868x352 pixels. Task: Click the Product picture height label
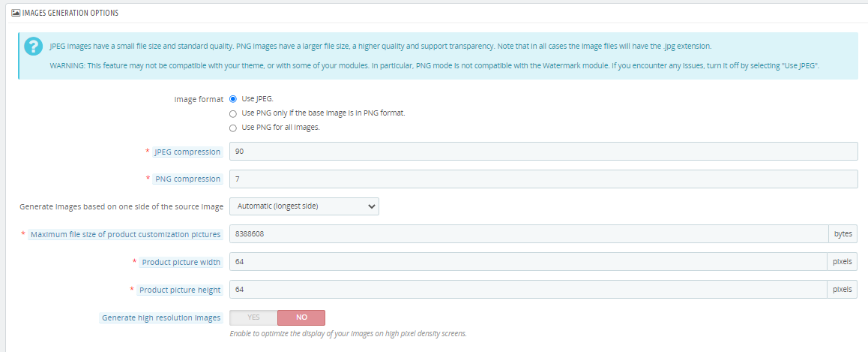tap(180, 290)
